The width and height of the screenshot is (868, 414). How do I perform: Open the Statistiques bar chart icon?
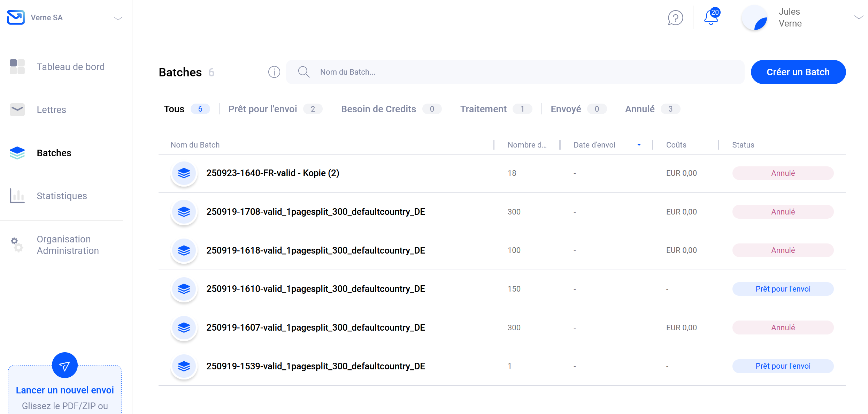click(x=17, y=196)
